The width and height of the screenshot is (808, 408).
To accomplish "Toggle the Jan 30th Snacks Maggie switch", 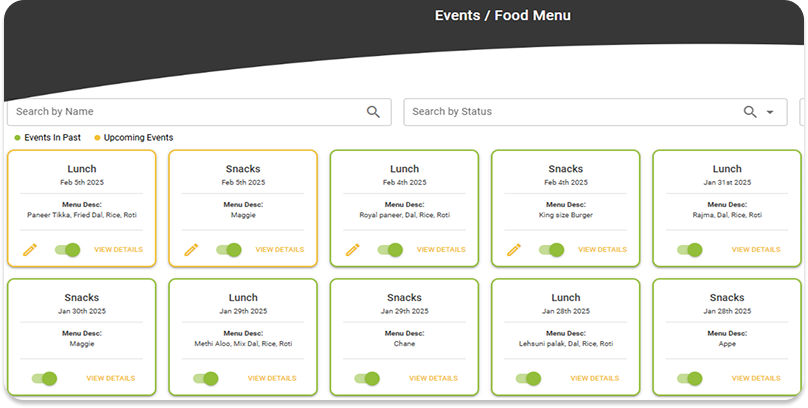I will 44,379.
